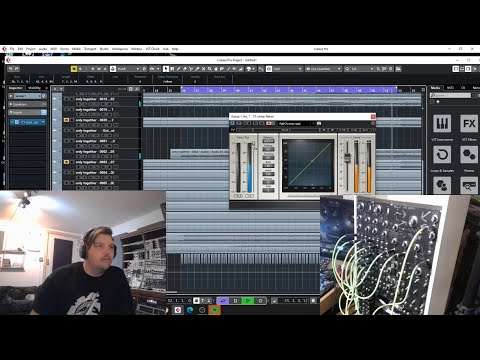The height and width of the screenshot is (360, 480).
Task: Click the C1 comp threshold slider handle
Action: tap(253, 144)
